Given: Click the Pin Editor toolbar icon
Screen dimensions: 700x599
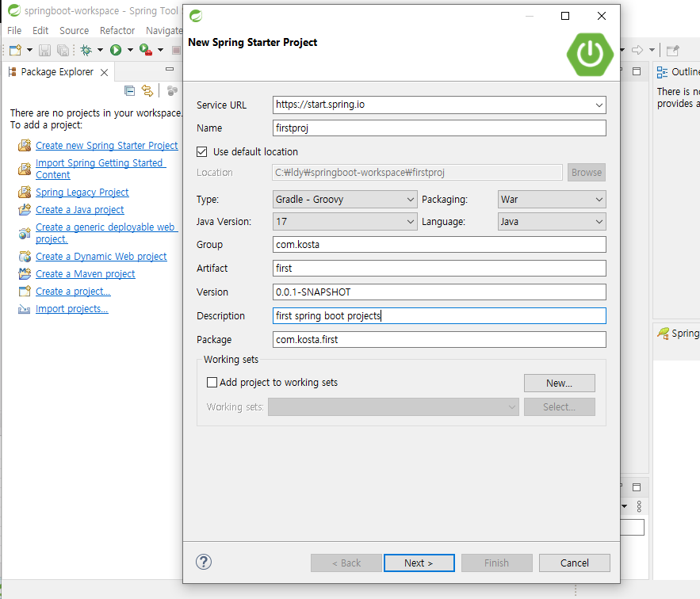Looking at the screenshot, I should click(x=672, y=51).
